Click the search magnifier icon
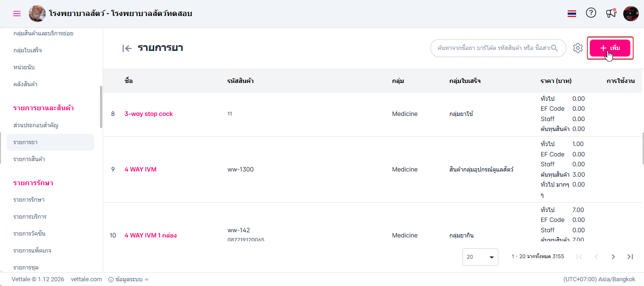644x286 pixels. click(554, 48)
